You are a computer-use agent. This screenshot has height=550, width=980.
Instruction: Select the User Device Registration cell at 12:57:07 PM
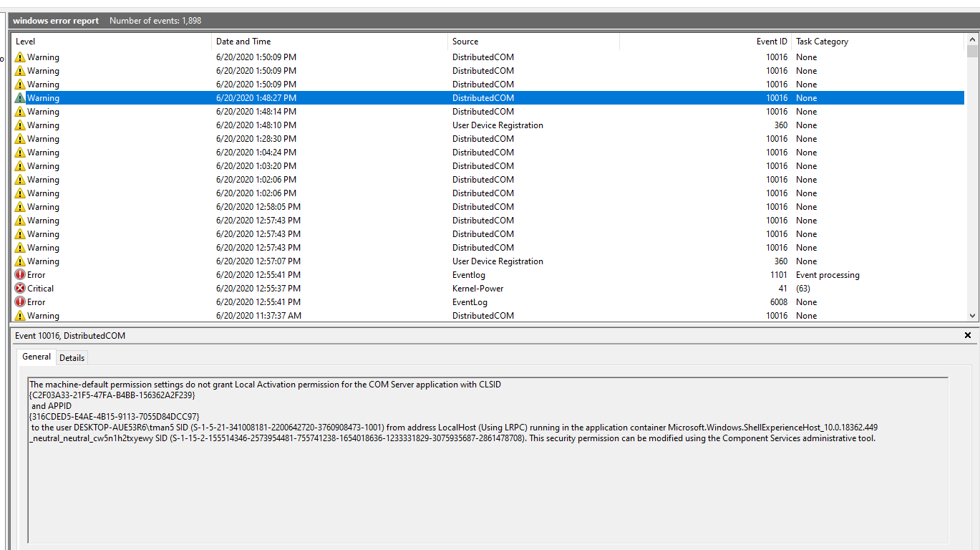[x=498, y=261]
